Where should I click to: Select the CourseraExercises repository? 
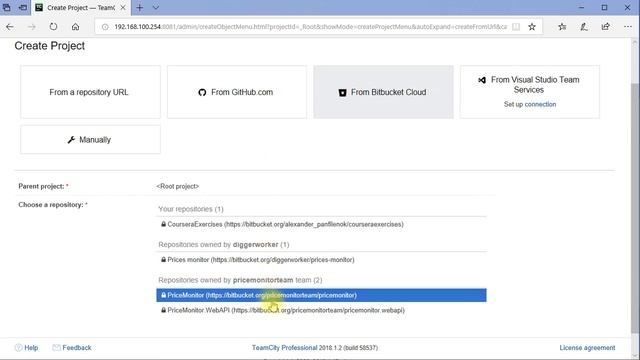321,224
